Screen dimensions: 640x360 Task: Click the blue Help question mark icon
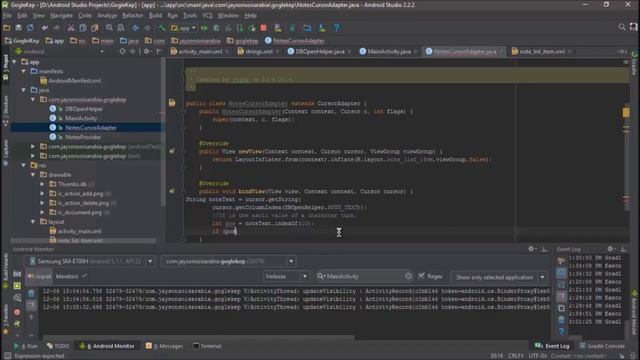[337, 28]
